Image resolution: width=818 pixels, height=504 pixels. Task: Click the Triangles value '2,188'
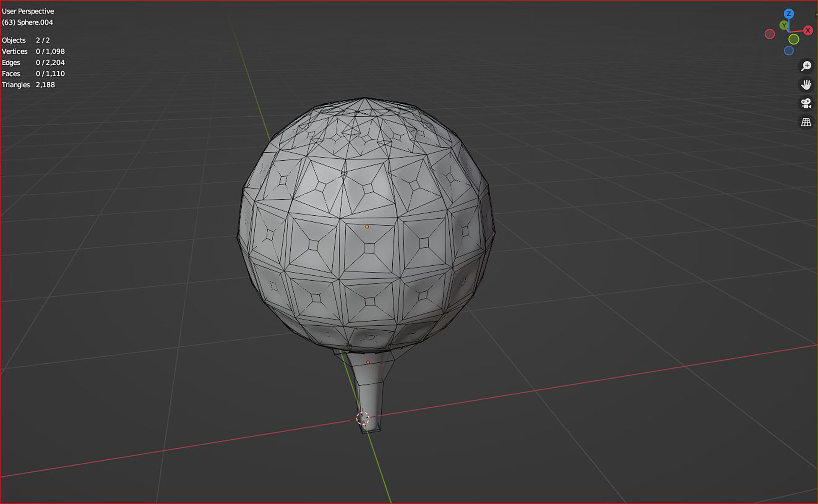tap(45, 85)
